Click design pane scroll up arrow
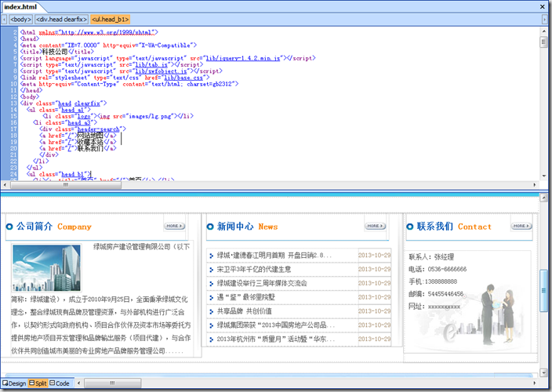 (x=543, y=198)
